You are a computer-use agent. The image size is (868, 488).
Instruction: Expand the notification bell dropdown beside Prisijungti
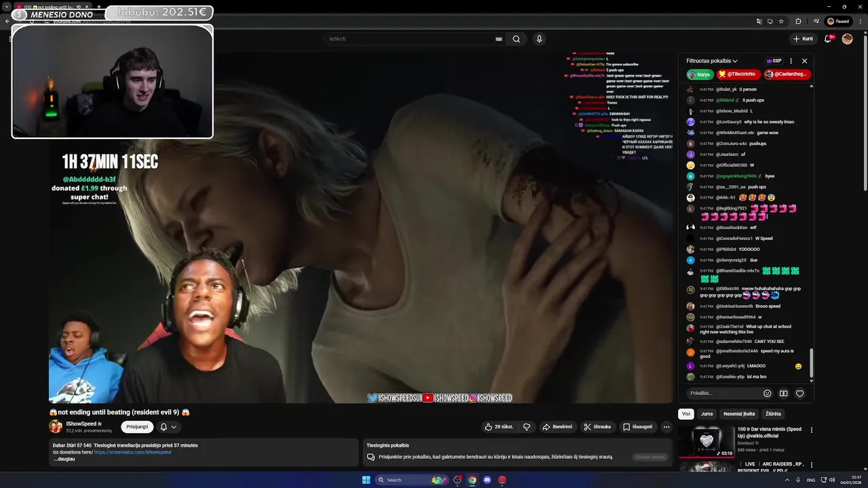point(168,427)
